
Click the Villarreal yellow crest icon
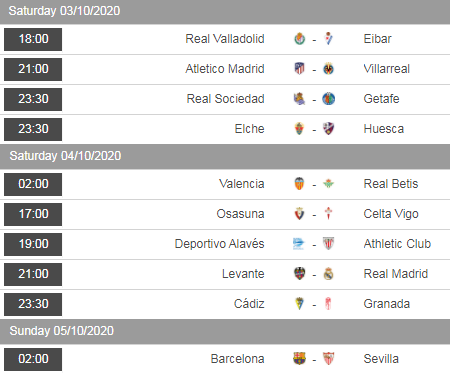tap(329, 69)
